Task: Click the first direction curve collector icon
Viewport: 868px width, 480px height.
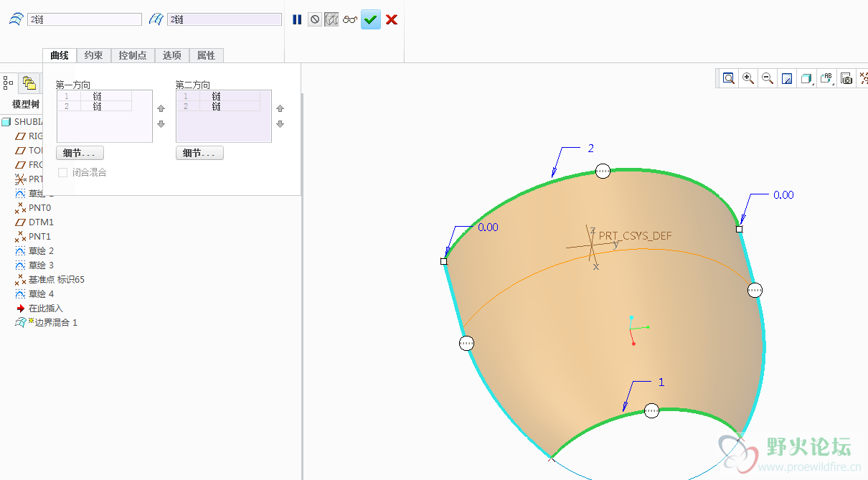Action: coord(16,20)
